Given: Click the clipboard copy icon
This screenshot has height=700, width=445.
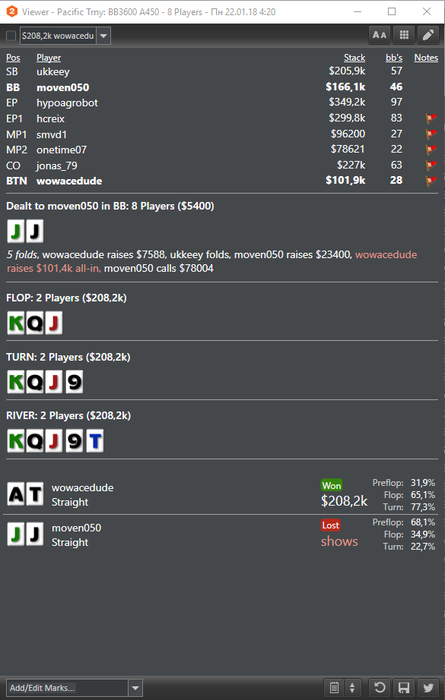Looking at the screenshot, I should [x=335, y=688].
